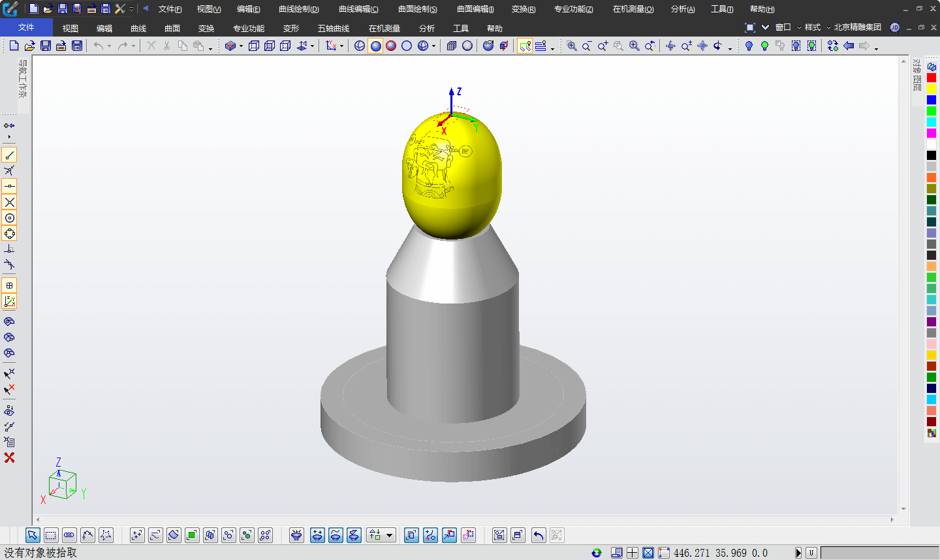Click the 导航工作条 side panel label
The width and height of the screenshot is (940, 560).
point(23,79)
